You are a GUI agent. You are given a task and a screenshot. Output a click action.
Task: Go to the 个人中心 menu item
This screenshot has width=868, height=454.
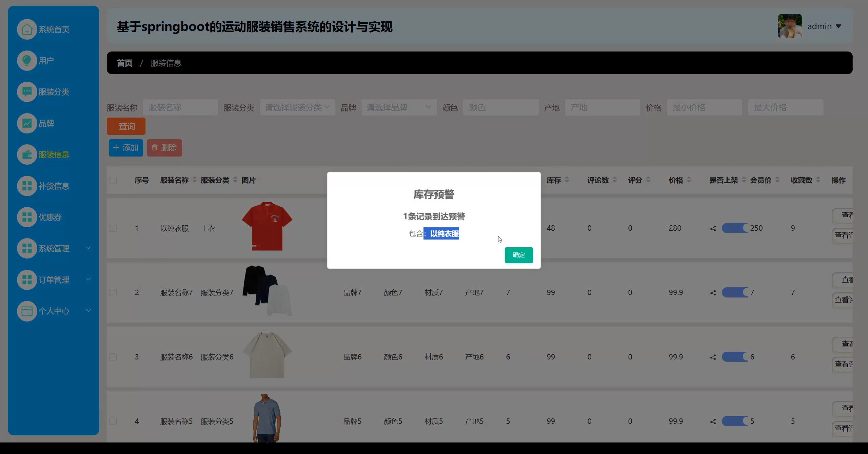54,311
